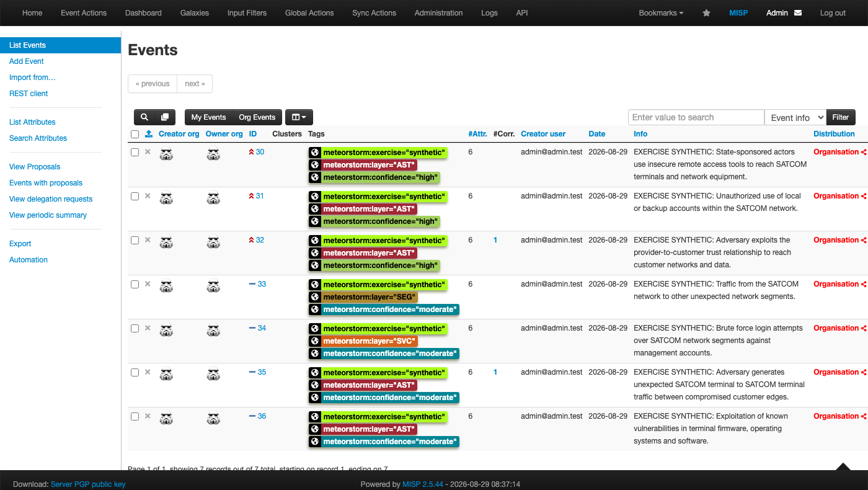868x490 pixels.
Task: Click the star bookmark icon in navbar
Action: pos(706,13)
